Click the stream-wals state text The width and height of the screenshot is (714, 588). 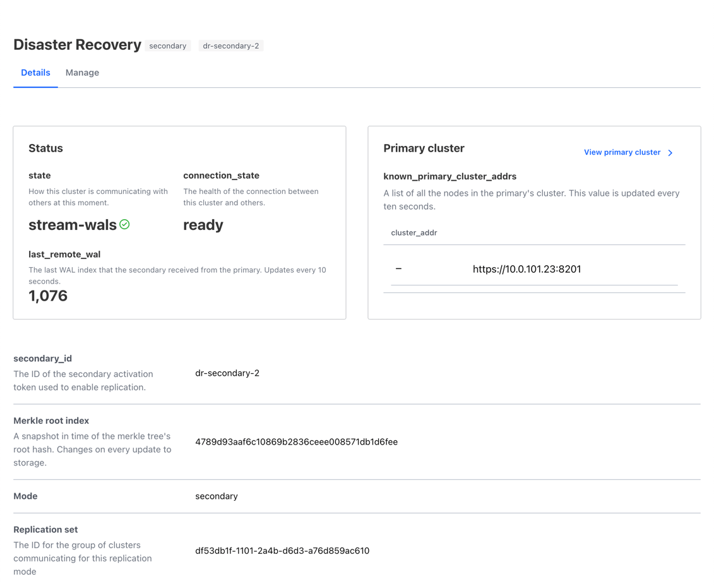tap(73, 224)
